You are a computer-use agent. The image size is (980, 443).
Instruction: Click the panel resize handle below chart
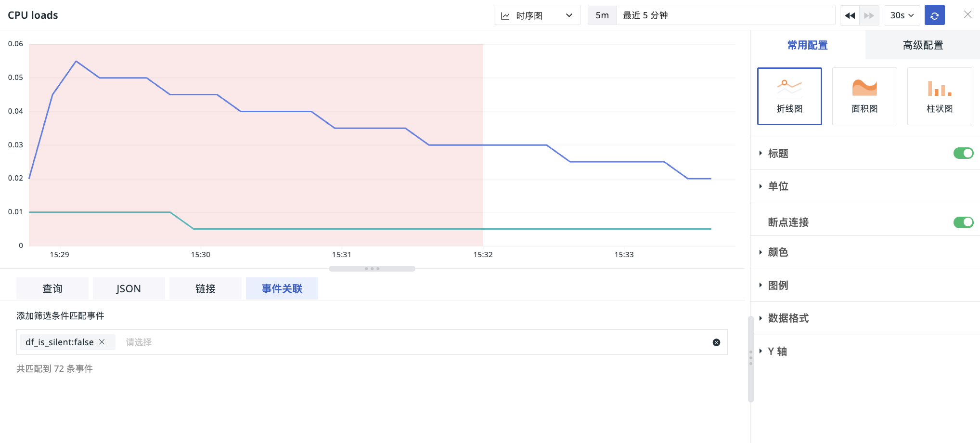click(x=372, y=269)
